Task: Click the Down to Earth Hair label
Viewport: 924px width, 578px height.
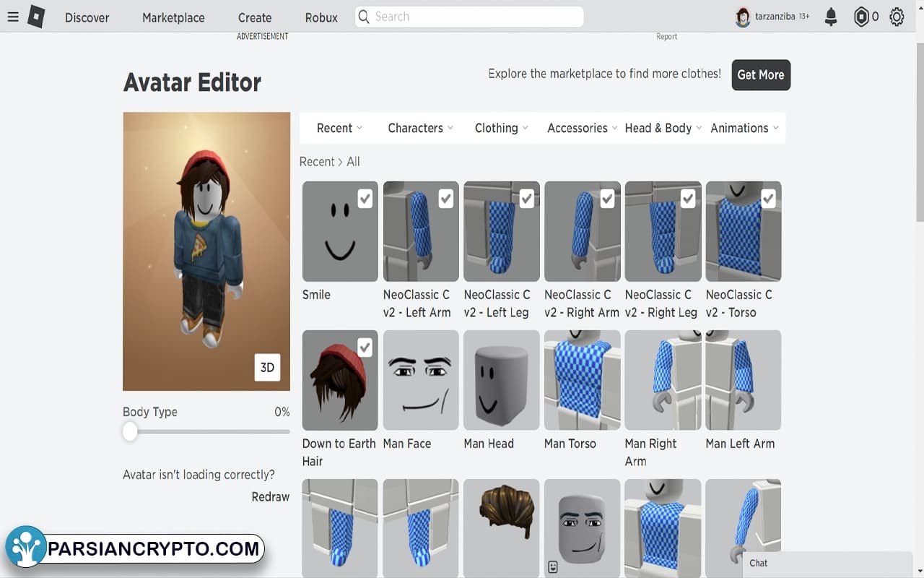Action: [x=339, y=452]
